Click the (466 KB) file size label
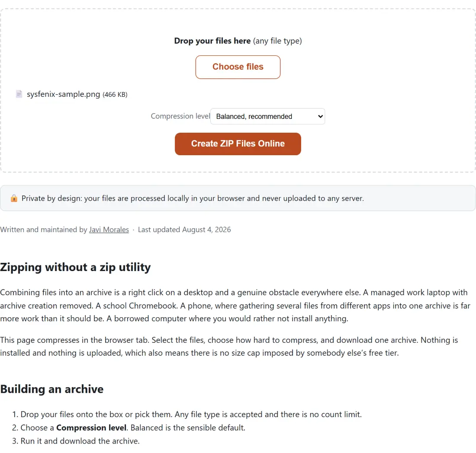The height and width of the screenshot is (453, 476). pos(115,95)
